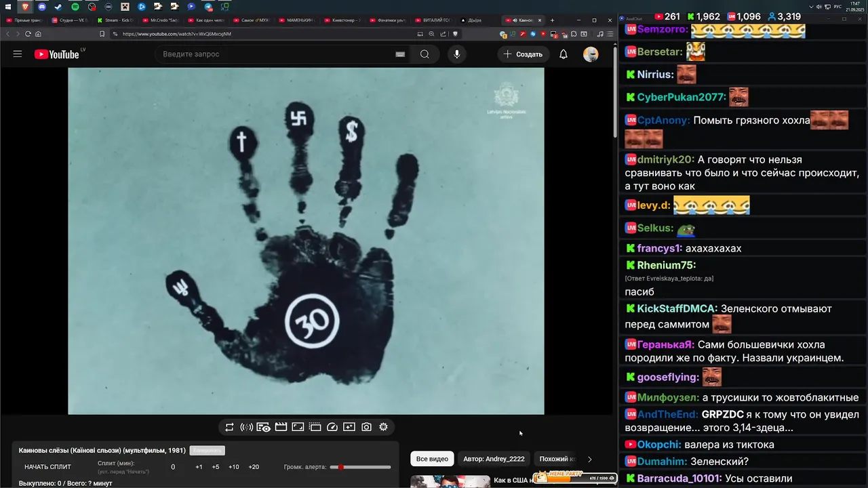Image resolution: width=868 pixels, height=488 pixels.
Task: Click the Создать button
Action: click(x=523, y=54)
